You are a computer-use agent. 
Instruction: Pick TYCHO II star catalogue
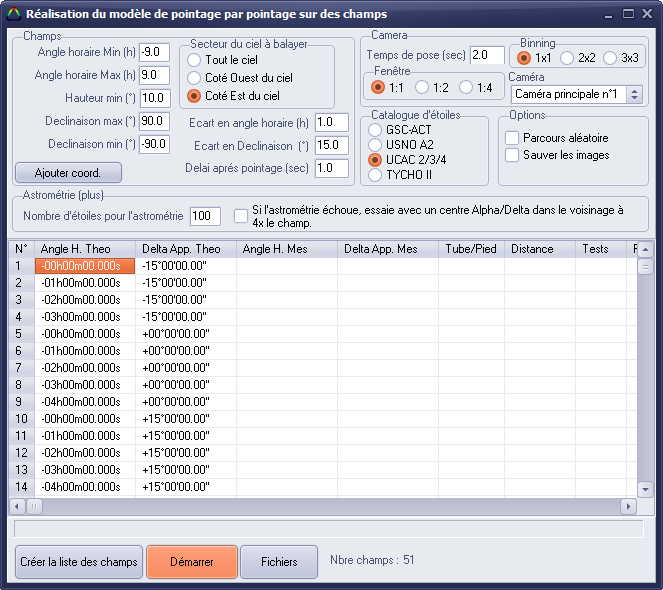pyautogui.click(x=375, y=175)
